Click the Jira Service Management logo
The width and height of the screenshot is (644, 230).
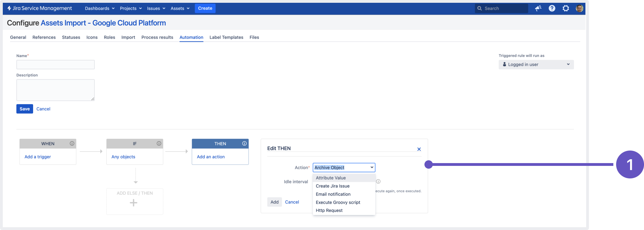(x=39, y=8)
